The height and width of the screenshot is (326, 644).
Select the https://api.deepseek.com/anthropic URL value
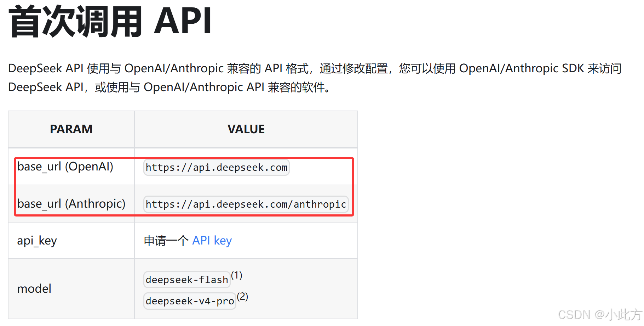[246, 204]
